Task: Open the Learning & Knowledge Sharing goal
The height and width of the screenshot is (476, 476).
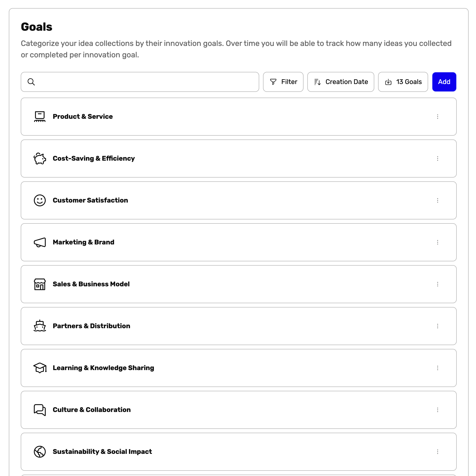Action: coord(103,368)
